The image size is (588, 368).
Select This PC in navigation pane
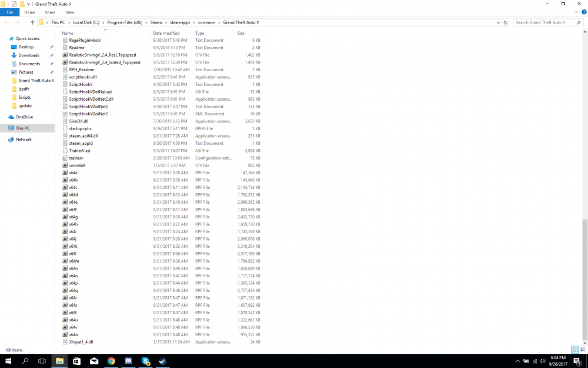(x=22, y=128)
